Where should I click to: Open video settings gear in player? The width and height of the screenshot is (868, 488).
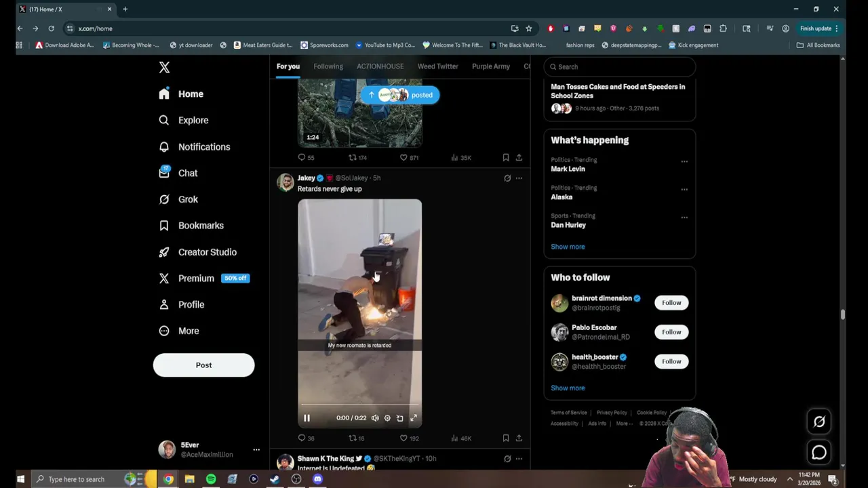387,418
